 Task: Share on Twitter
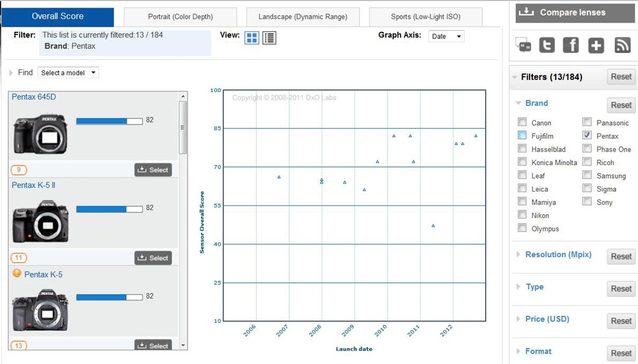click(x=546, y=45)
